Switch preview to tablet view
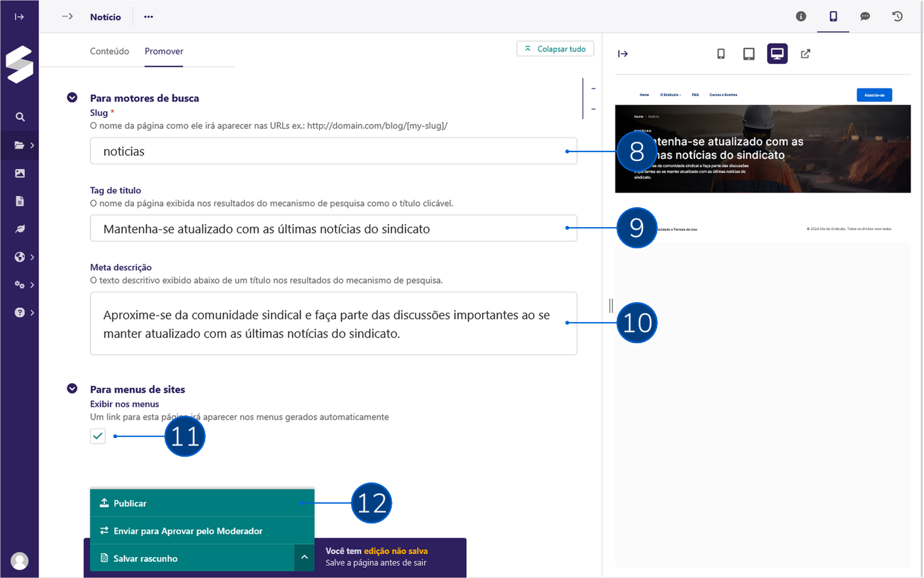Screen dimensions: 924x578 748,54
